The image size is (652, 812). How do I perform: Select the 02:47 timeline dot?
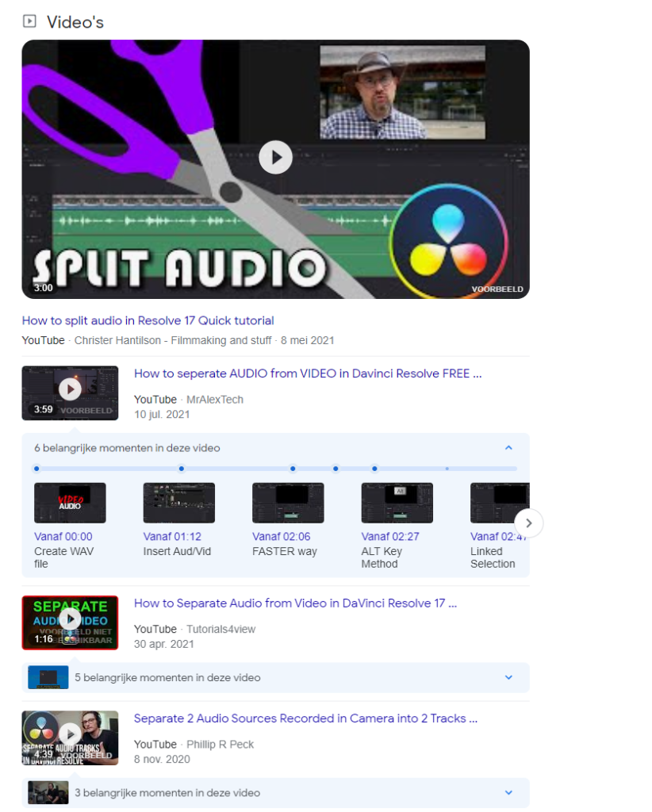tap(374, 469)
